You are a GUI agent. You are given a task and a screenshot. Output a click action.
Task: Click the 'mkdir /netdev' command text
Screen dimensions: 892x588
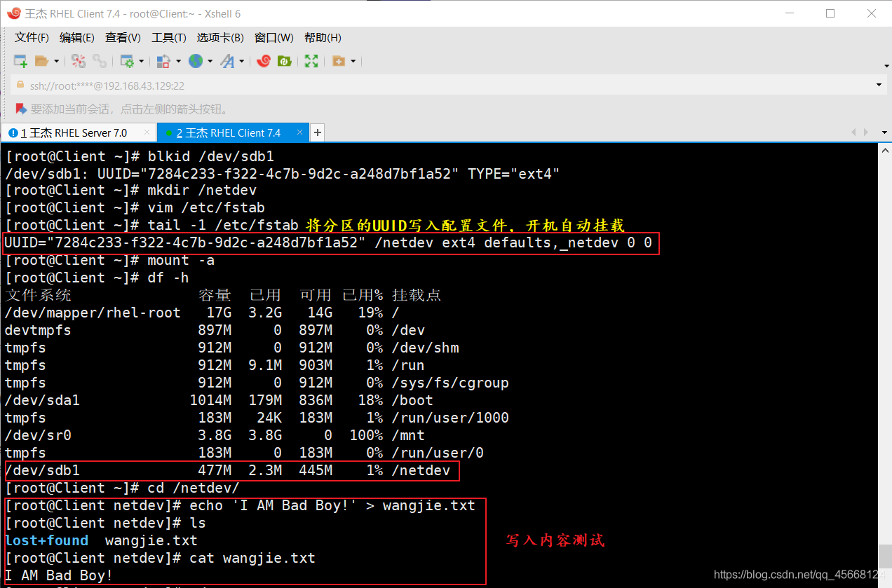coord(202,190)
